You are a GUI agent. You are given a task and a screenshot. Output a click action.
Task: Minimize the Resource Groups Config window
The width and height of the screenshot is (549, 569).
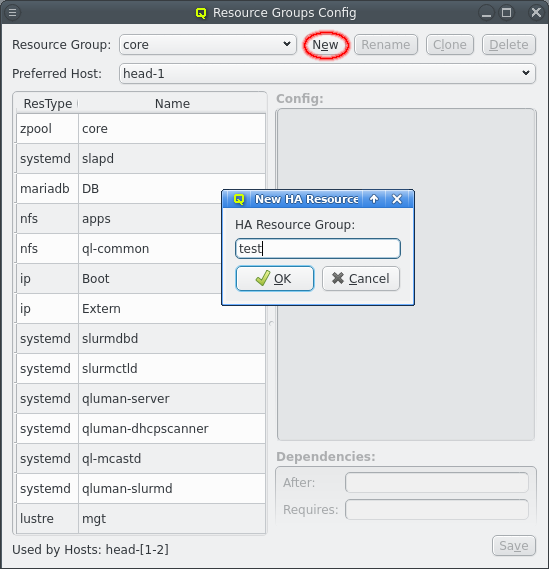coord(486,13)
